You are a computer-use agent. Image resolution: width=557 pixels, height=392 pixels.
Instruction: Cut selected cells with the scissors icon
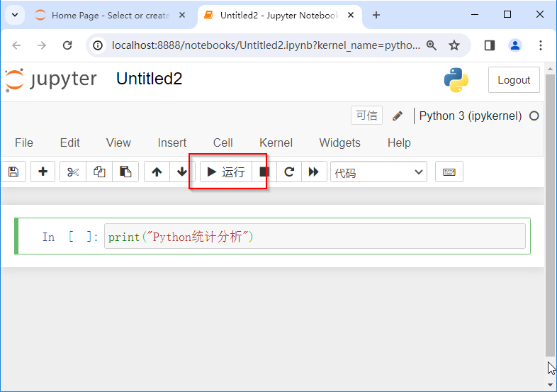click(73, 172)
